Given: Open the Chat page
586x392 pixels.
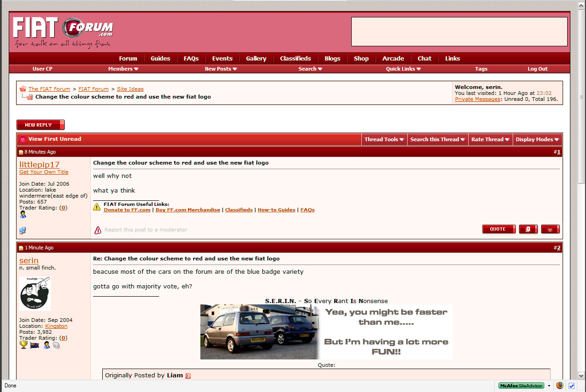Looking at the screenshot, I should (x=425, y=58).
